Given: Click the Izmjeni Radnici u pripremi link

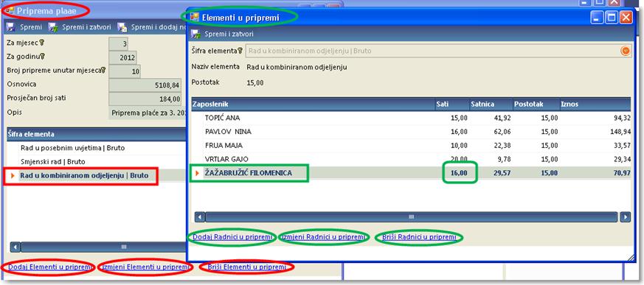Looking at the screenshot, I should point(323,237).
